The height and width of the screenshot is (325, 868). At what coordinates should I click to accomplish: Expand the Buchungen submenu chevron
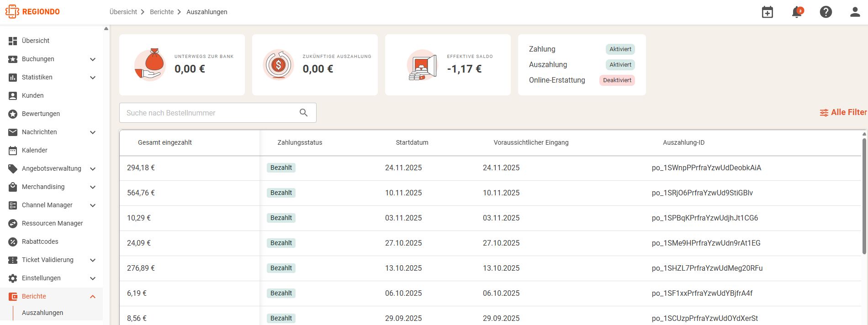[93, 59]
